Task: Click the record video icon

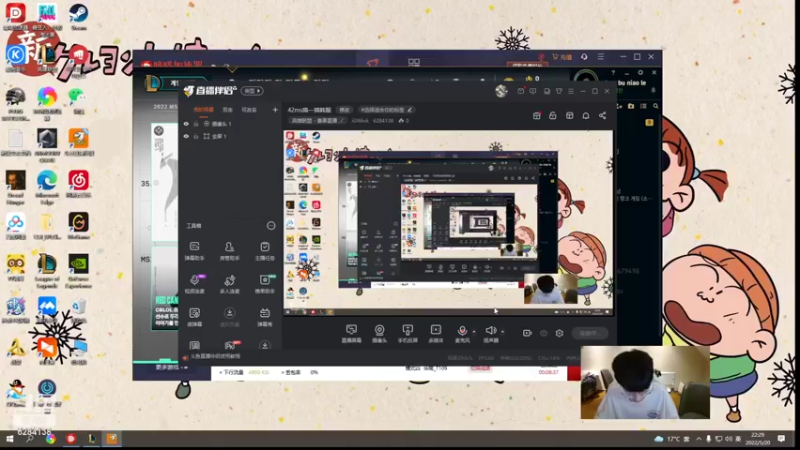Action: (x=527, y=333)
